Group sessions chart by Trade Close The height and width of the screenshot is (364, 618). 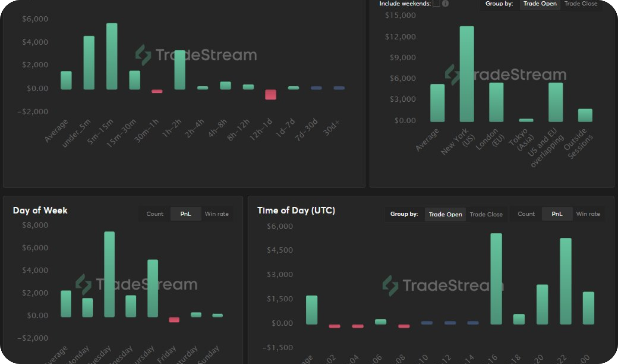click(581, 4)
